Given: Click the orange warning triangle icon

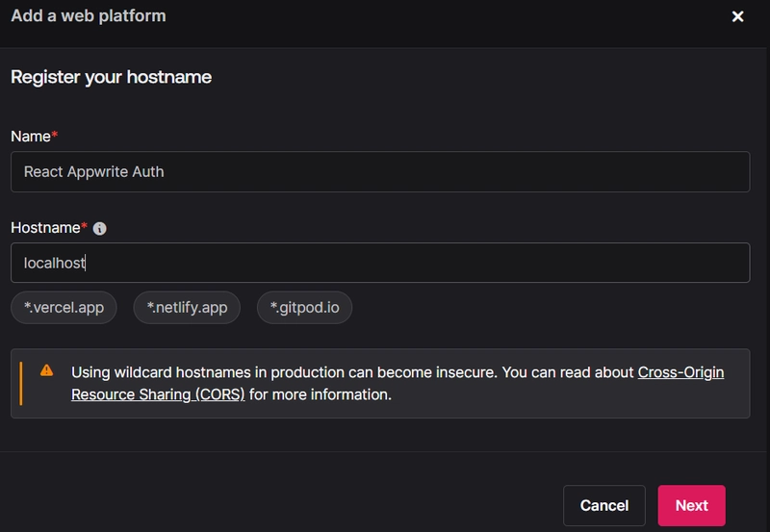Looking at the screenshot, I should coord(46,370).
